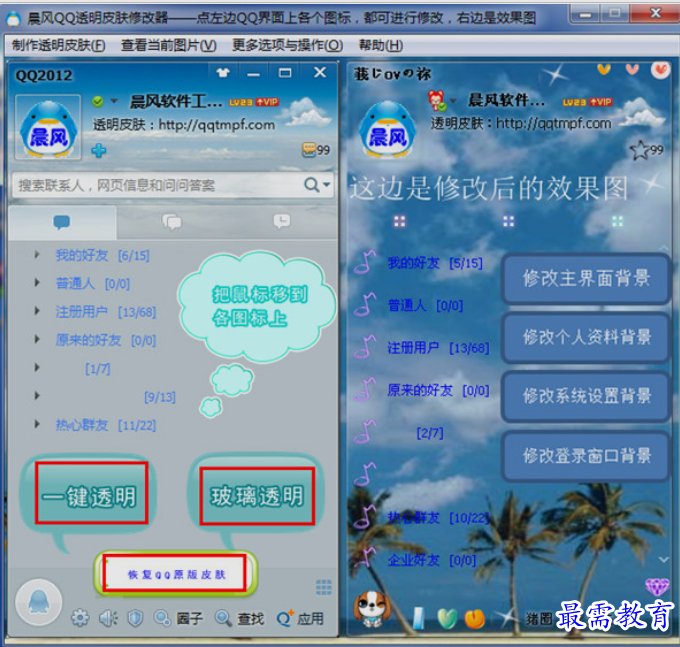Click the 晨风 penguin avatar in the left panel
The height and width of the screenshot is (647, 680).
(48, 127)
